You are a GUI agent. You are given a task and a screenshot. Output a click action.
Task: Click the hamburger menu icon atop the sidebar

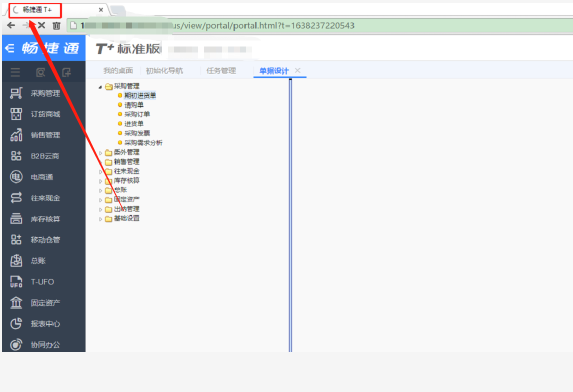click(15, 72)
